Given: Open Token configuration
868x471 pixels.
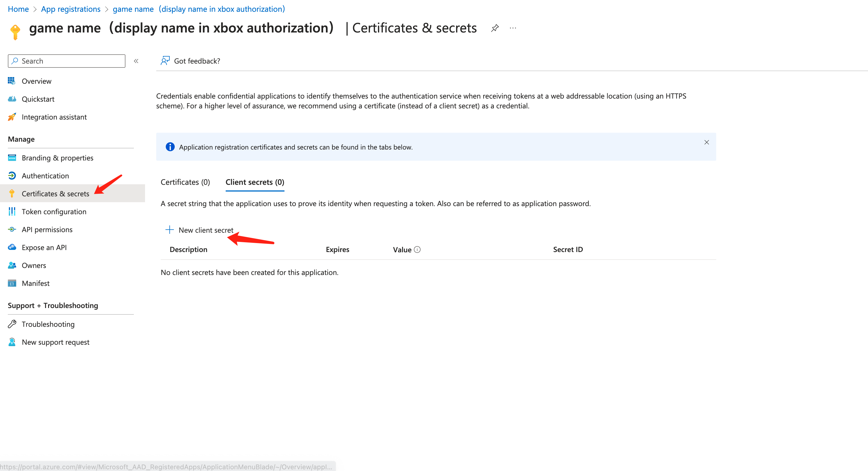Looking at the screenshot, I should 54,212.
